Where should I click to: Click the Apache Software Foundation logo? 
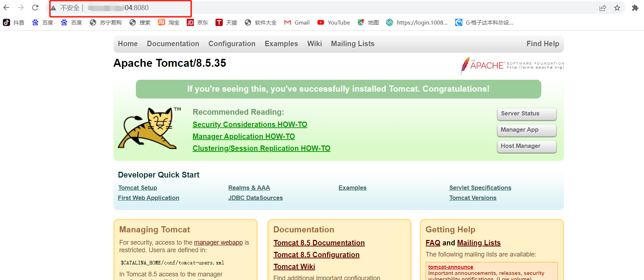(x=512, y=66)
